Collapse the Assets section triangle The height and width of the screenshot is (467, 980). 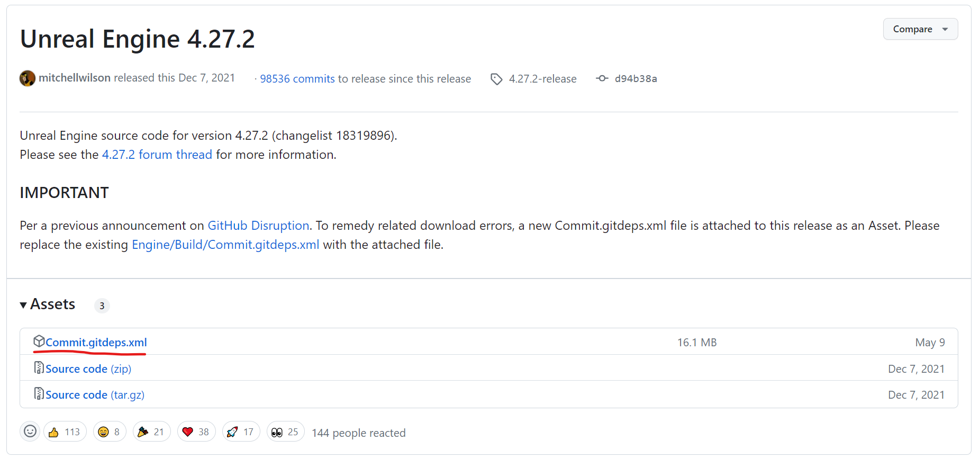[x=23, y=305]
